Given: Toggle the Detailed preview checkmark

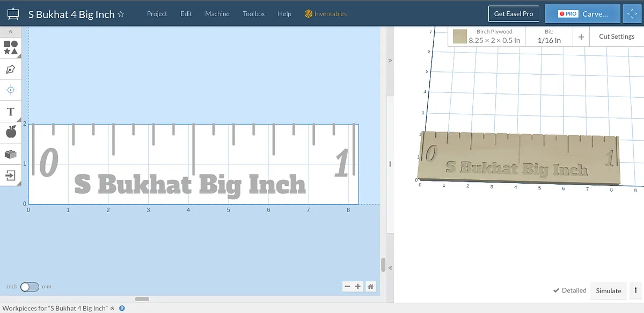Looking at the screenshot, I should click(x=569, y=290).
